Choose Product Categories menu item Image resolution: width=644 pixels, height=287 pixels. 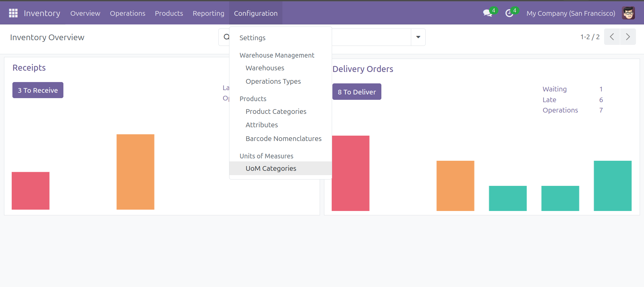click(x=276, y=112)
